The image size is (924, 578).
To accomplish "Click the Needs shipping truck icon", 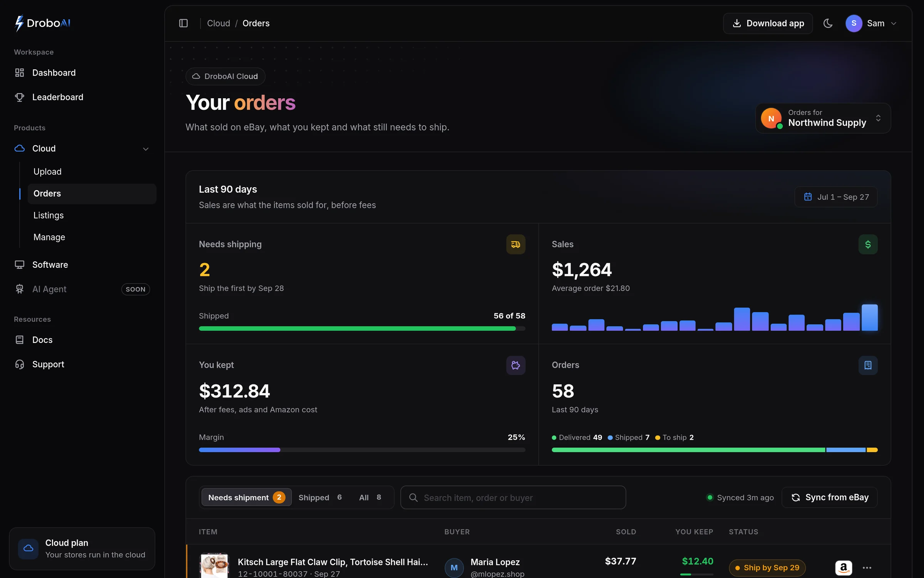I will pos(516,244).
